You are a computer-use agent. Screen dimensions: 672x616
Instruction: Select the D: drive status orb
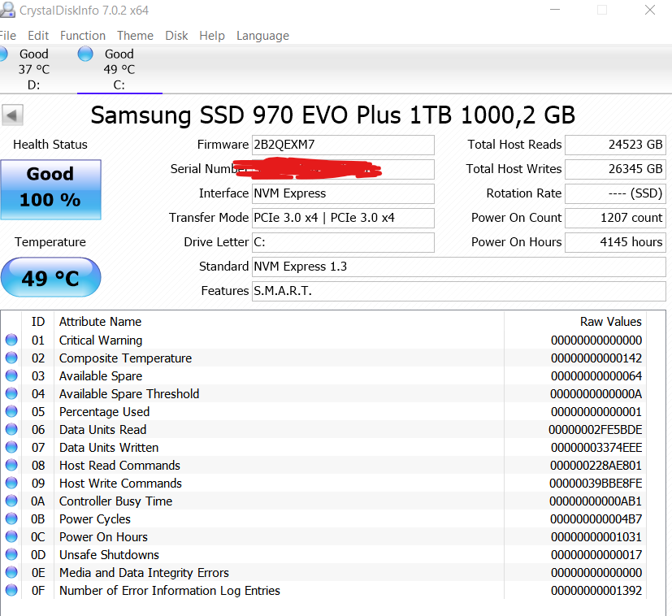point(3,54)
